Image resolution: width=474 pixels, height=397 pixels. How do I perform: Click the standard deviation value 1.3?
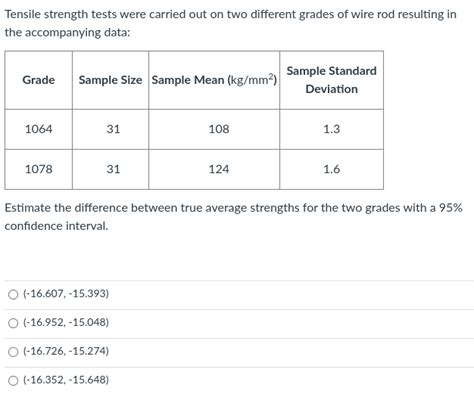[x=331, y=129]
